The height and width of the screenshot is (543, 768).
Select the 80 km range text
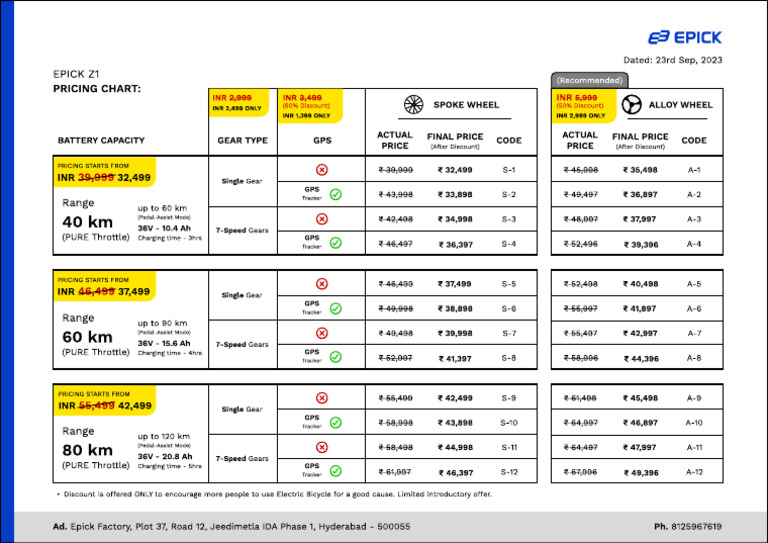88,450
